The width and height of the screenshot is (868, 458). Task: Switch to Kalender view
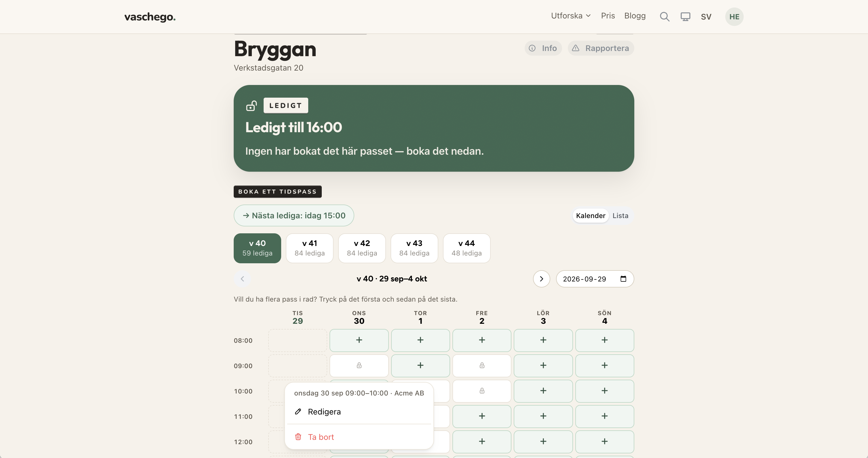coord(590,216)
